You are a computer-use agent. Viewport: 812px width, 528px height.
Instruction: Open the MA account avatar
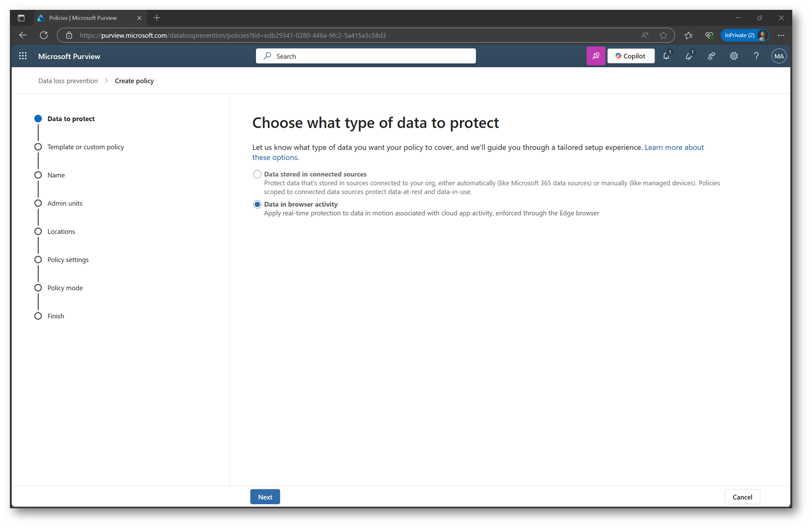(779, 56)
